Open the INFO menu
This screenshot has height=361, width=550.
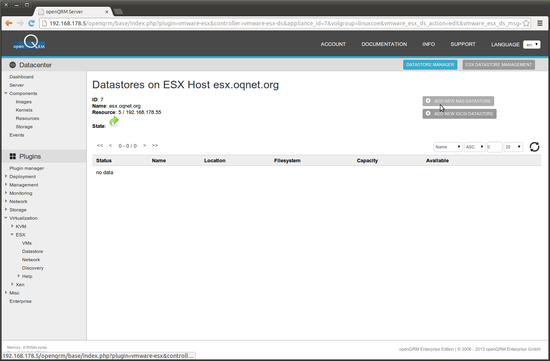point(429,44)
